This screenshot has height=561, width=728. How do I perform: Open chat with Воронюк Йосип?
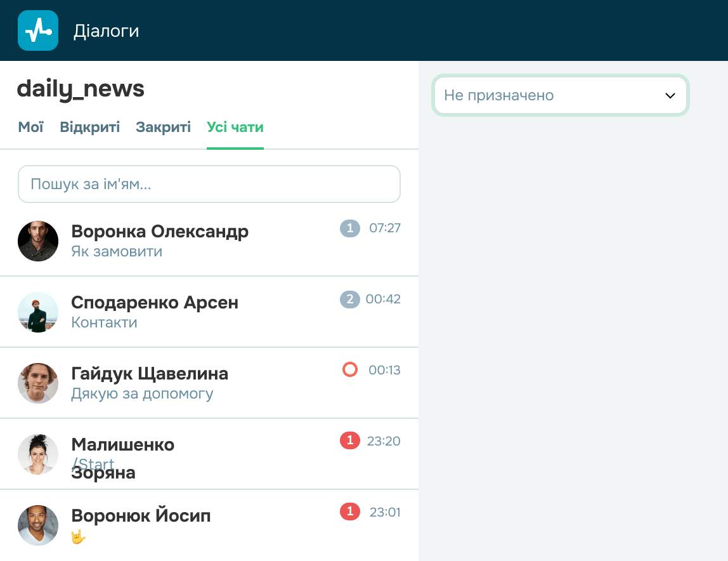pos(209,525)
